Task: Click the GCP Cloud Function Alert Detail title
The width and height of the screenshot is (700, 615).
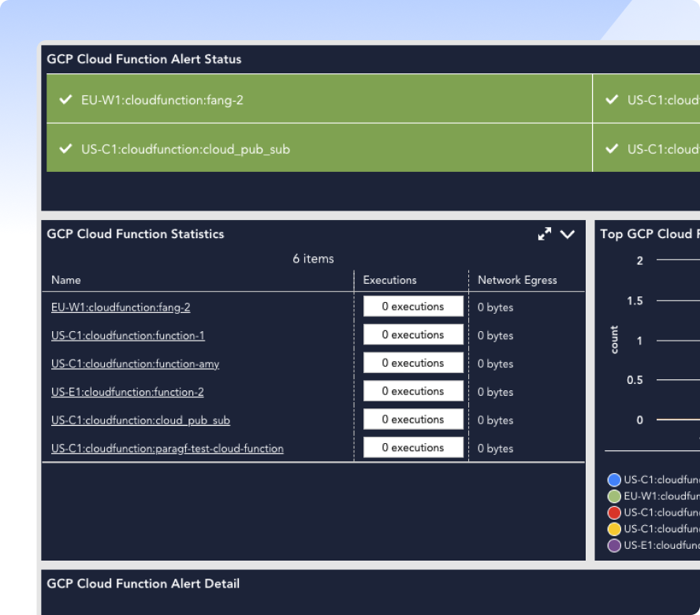Action: [143, 583]
